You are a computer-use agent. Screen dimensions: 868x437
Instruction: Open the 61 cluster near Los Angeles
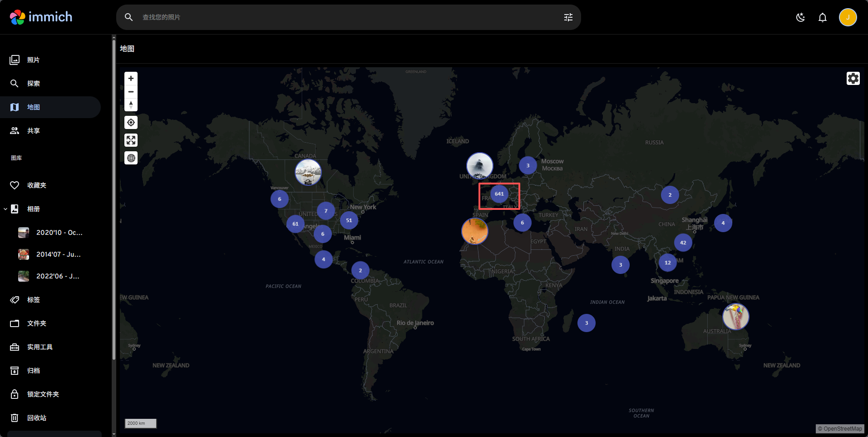click(x=296, y=224)
